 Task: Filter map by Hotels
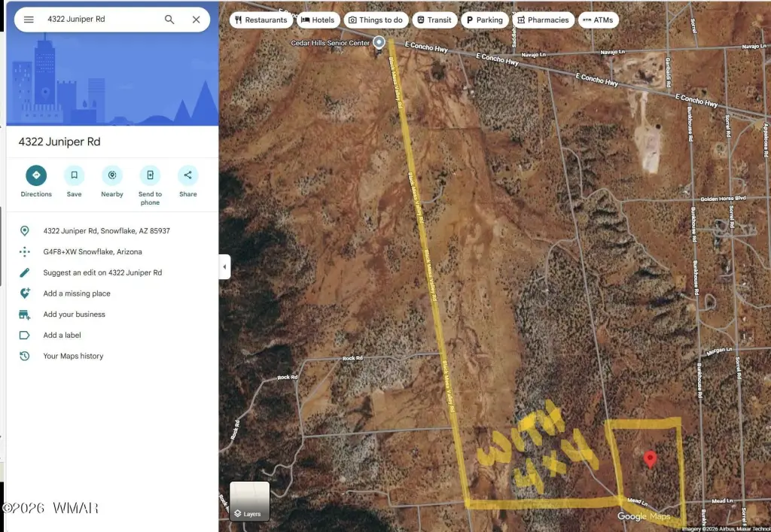tap(318, 20)
